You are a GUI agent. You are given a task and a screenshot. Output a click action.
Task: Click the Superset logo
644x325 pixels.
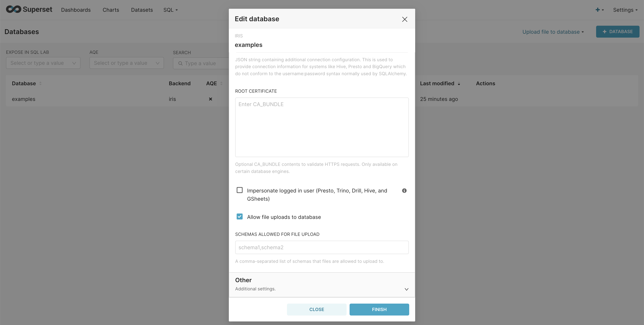[29, 9]
